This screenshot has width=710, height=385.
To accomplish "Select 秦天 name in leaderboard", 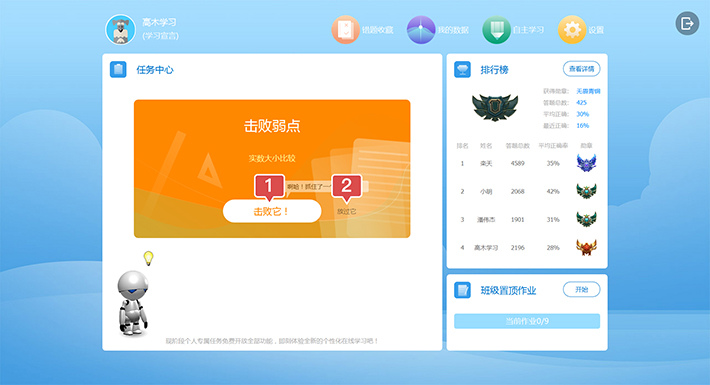I will (486, 164).
